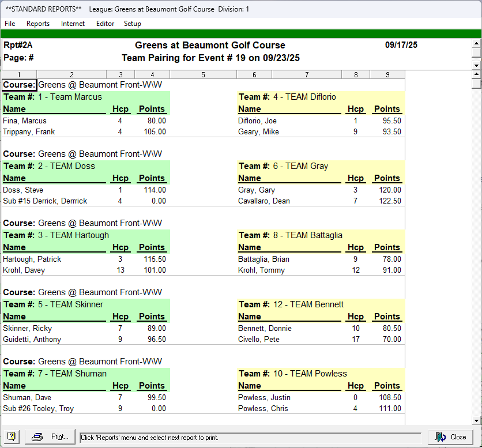Click the Powless, Justin player name
482x448 pixels.
264,397
